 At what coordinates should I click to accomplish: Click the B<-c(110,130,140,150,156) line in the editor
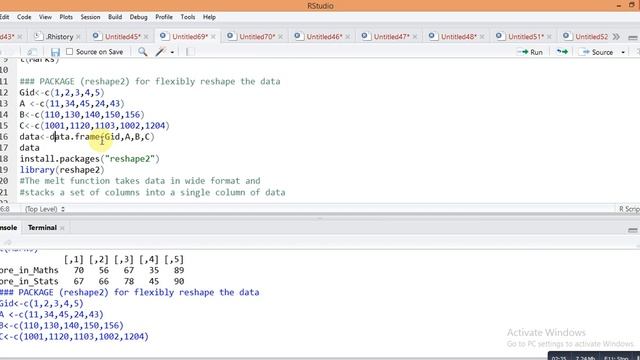pyautogui.click(x=82, y=115)
